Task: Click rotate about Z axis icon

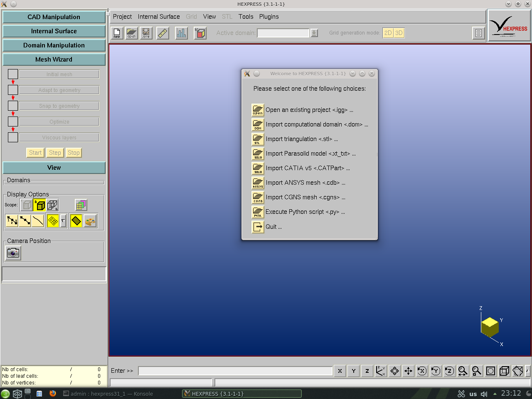Action: click(x=450, y=371)
